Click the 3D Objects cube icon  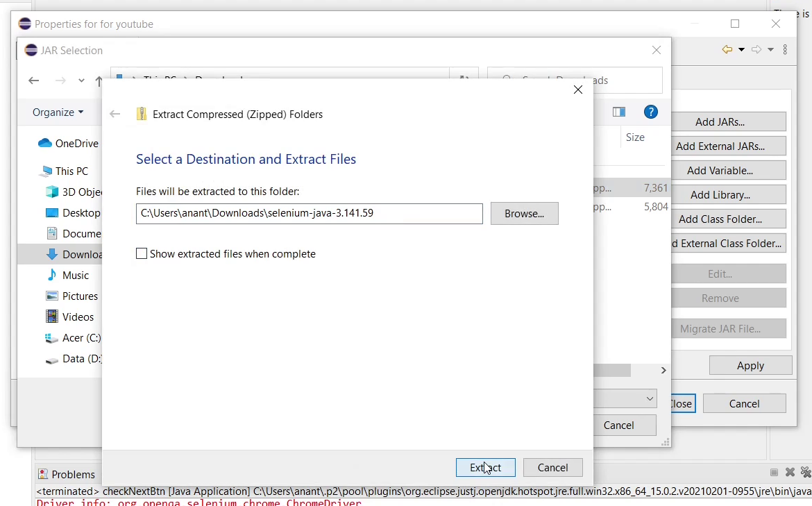52,192
